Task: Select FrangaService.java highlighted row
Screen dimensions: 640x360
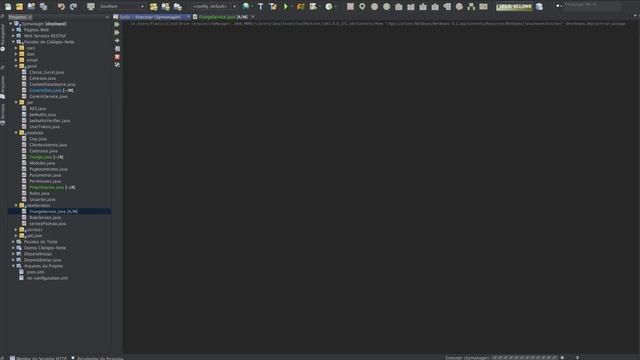Action: click(59, 211)
